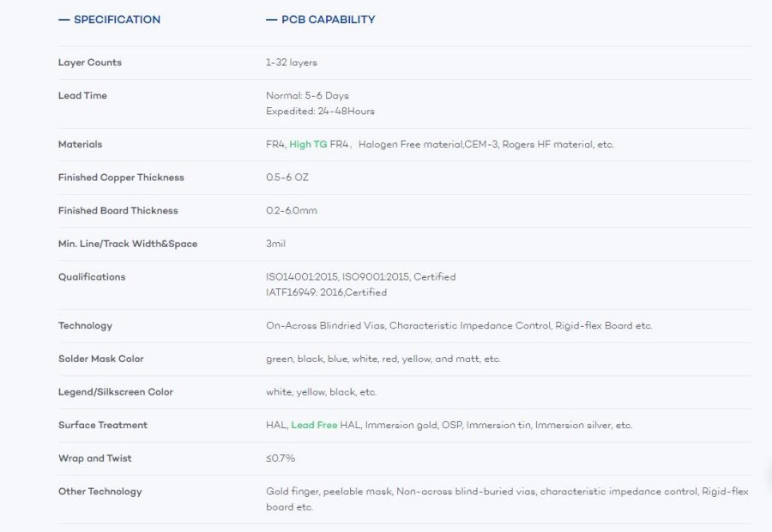The image size is (772, 532).
Task: Click the IATF16949: 2016,Certified text
Action: (326, 293)
